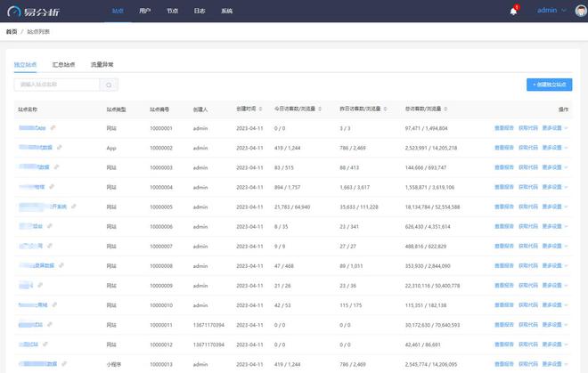
Task: Click the 易分析 logo in the header
Action: pyautogui.click(x=36, y=11)
